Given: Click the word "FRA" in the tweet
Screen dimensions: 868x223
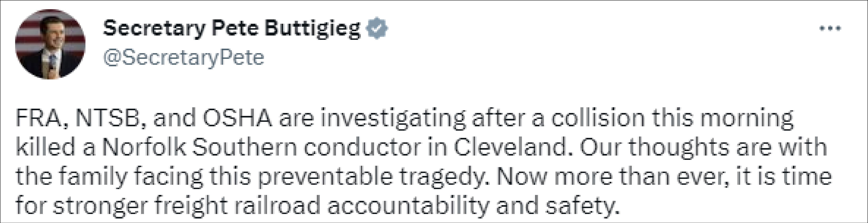Looking at the screenshot, I should [x=40, y=118].
